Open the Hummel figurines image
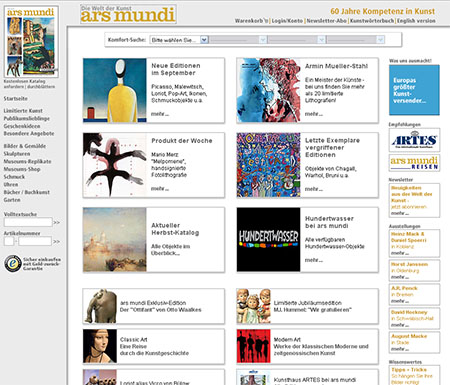Screen dimensions: 450x385 254,306
